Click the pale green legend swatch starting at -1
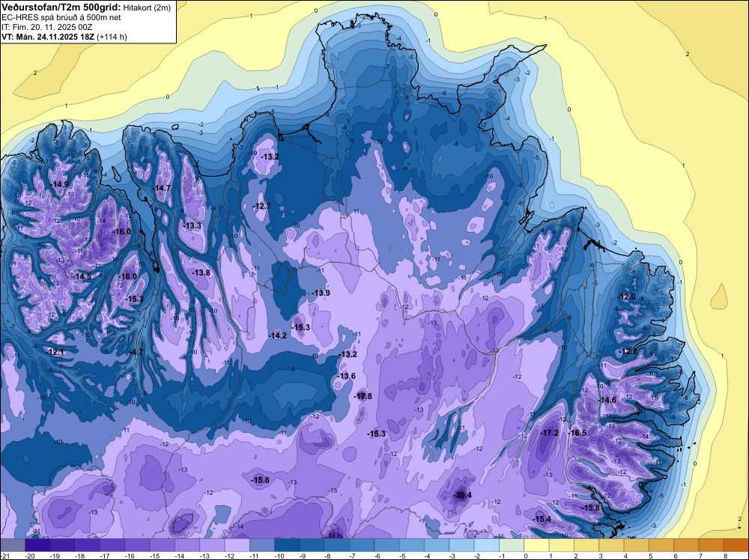Image resolution: width=749 pixels, height=560 pixels. [512, 545]
